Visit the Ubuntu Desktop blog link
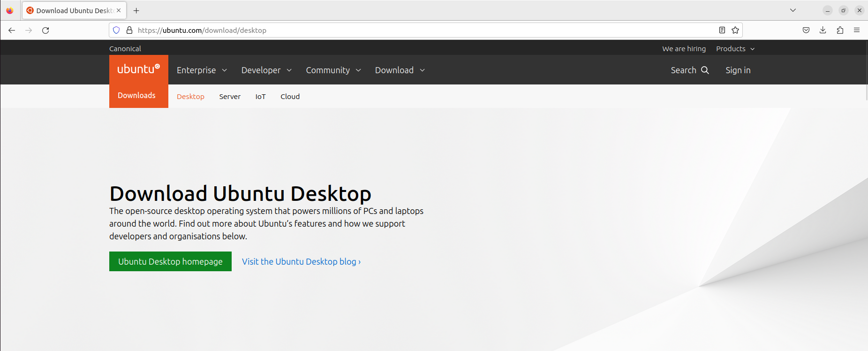 302,261
